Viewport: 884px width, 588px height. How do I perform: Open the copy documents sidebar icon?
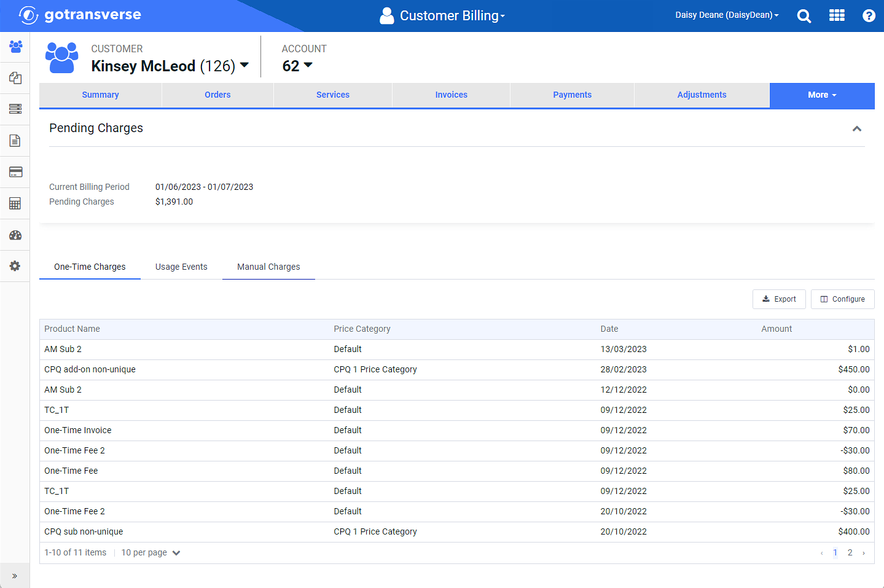(15, 78)
